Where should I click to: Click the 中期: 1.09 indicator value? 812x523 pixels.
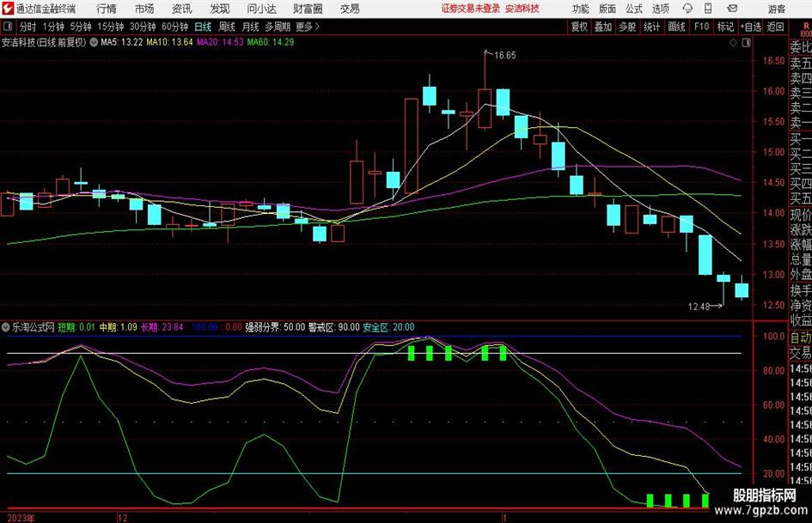click(118, 327)
